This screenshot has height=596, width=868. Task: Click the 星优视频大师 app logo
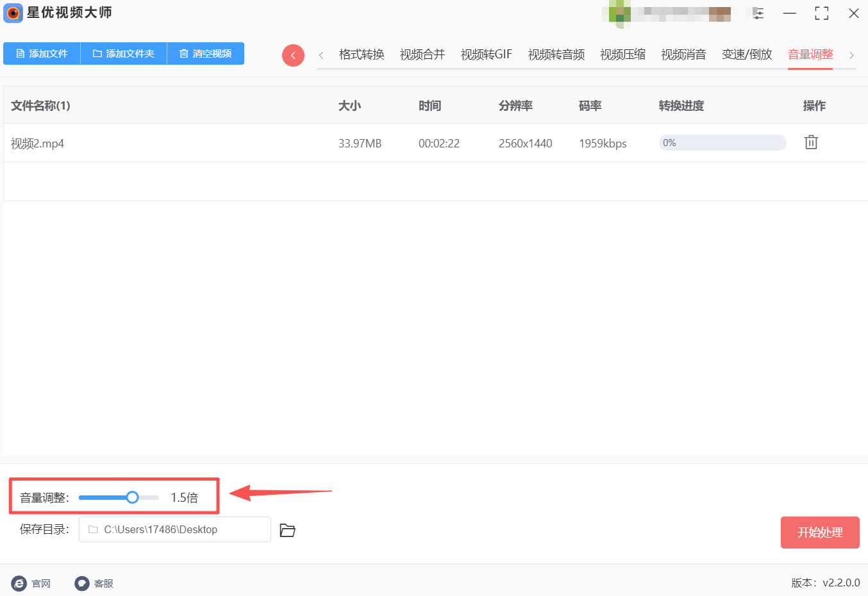click(13, 13)
